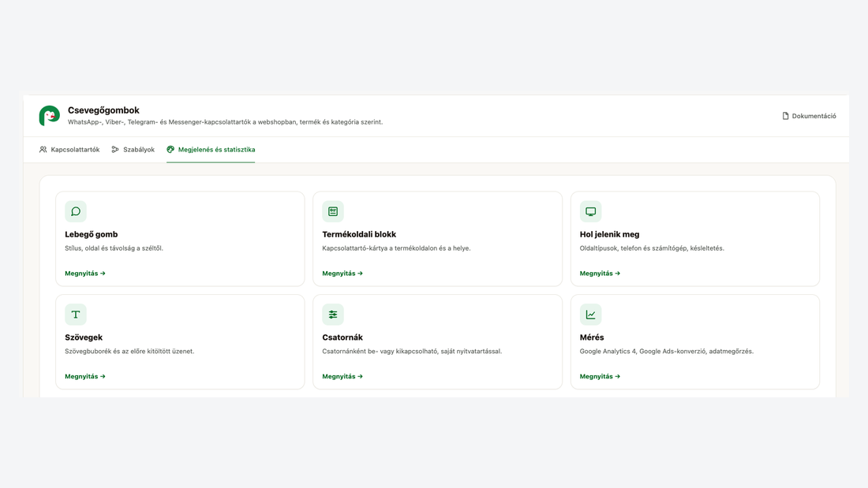This screenshot has width=868, height=488.
Task: Click the Termékoldali blokk card icon
Action: click(x=333, y=211)
